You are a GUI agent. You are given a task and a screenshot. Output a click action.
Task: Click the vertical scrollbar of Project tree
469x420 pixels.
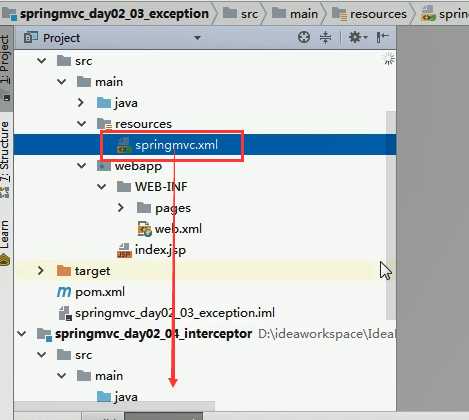391,215
